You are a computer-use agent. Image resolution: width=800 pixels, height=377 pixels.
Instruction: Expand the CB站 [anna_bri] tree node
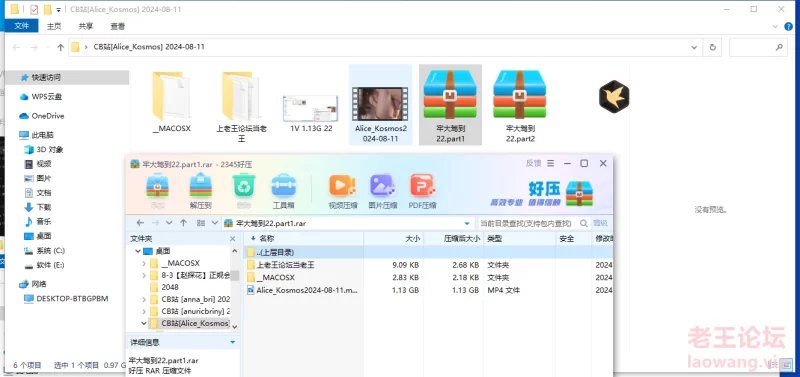coord(144,299)
